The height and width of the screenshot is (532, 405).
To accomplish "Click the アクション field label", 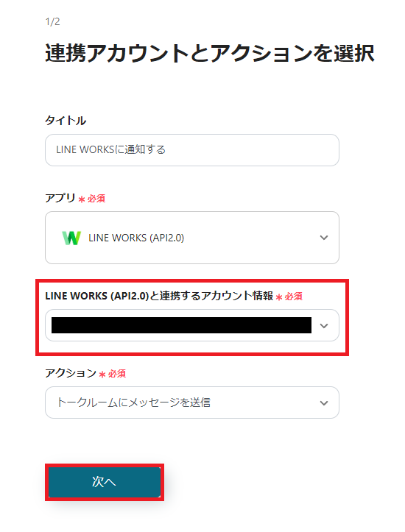I will tap(71, 373).
